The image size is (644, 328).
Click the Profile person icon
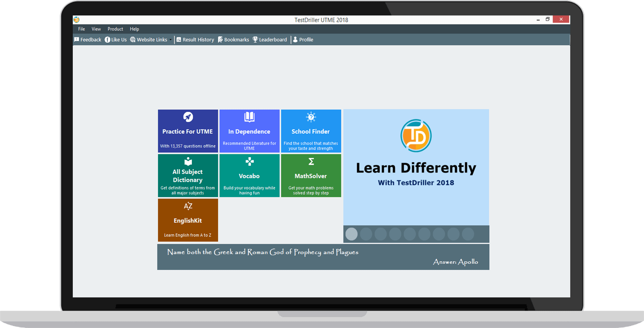[x=295, y=40]
